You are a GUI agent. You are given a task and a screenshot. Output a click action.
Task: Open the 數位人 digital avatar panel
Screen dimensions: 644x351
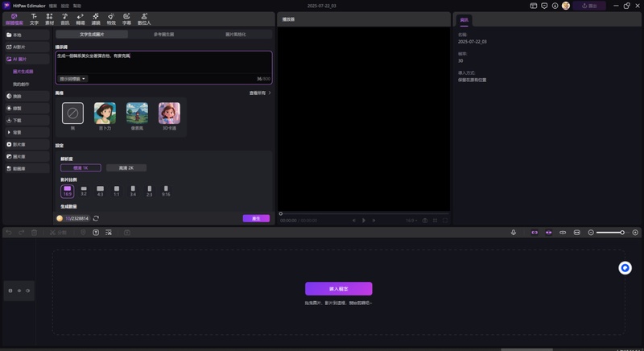[144, 19]
